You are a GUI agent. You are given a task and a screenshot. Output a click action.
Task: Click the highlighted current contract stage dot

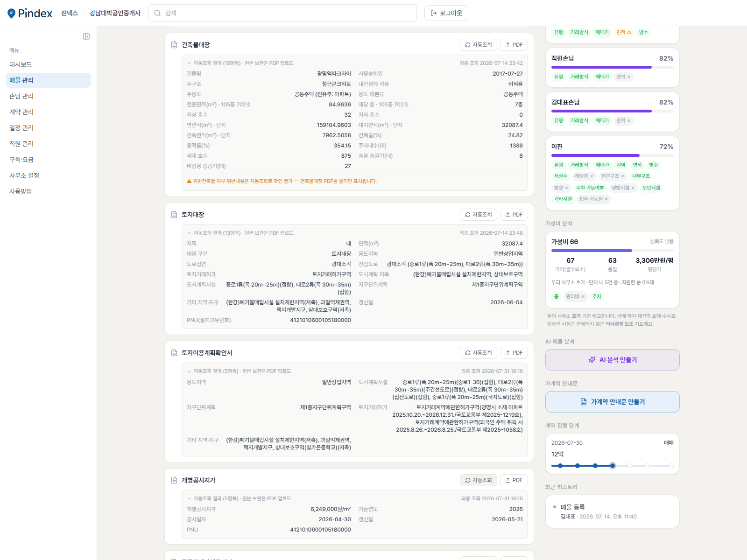point(613,466)
